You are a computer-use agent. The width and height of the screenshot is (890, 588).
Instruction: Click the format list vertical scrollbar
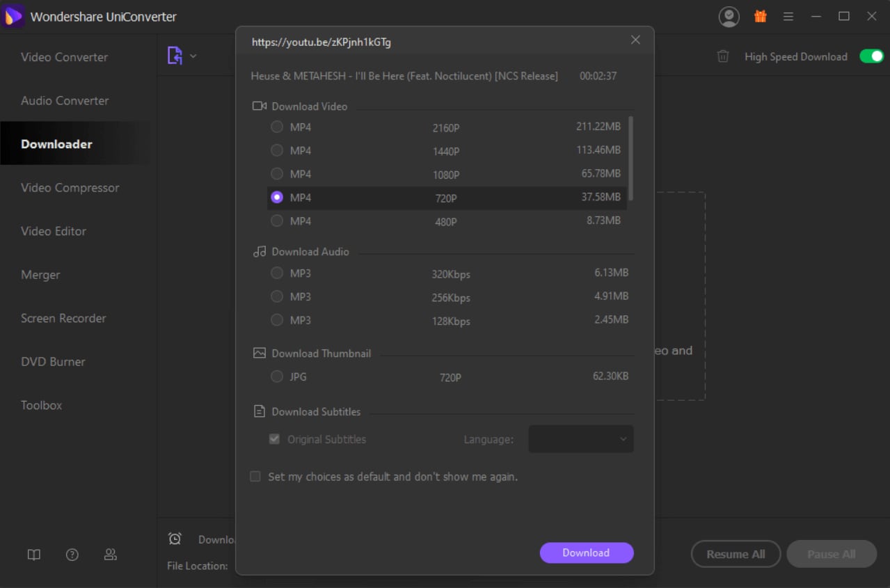coord(630,159)
